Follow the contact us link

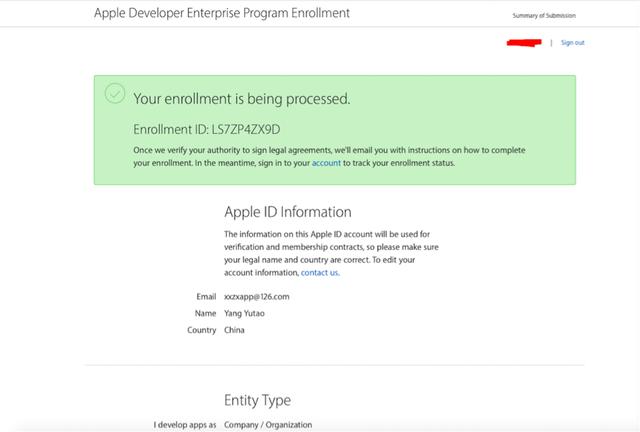[x=320, y=273]
